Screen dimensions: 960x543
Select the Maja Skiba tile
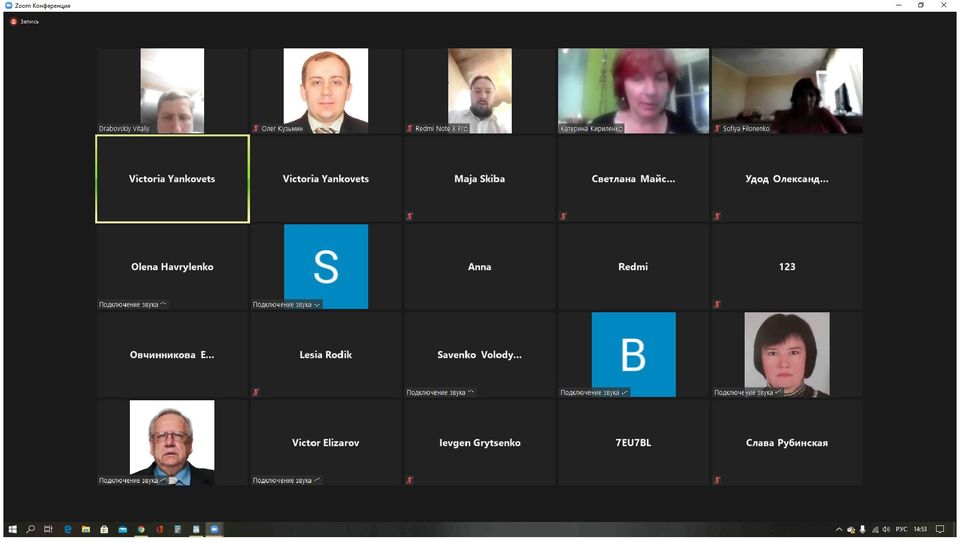[479, 179]
